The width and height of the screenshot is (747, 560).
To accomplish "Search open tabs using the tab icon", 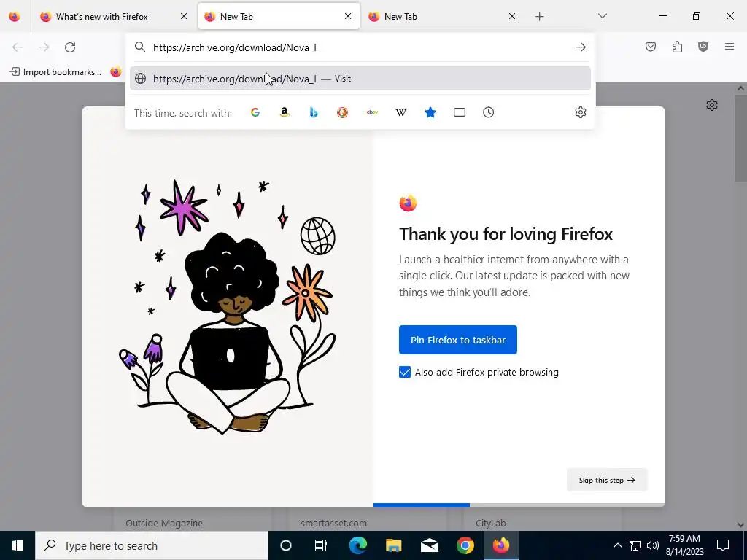I will point(460,112).
